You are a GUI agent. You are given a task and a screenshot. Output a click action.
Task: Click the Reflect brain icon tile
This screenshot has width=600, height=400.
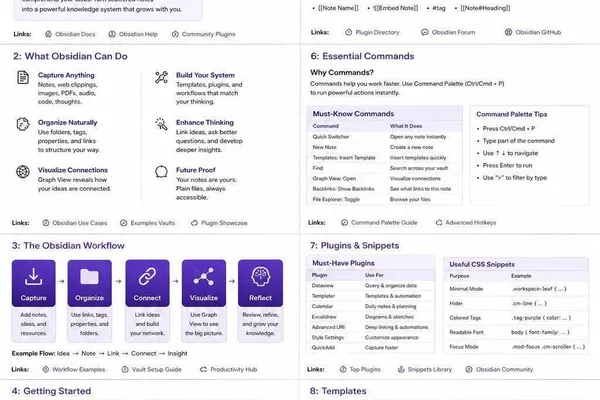click(261, 283)
